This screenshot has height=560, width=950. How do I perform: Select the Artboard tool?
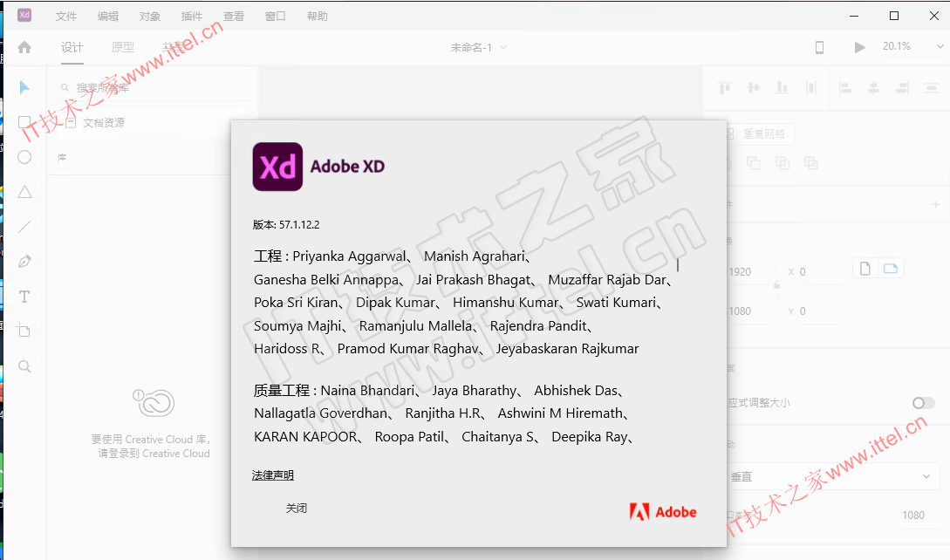coord(24,331)
